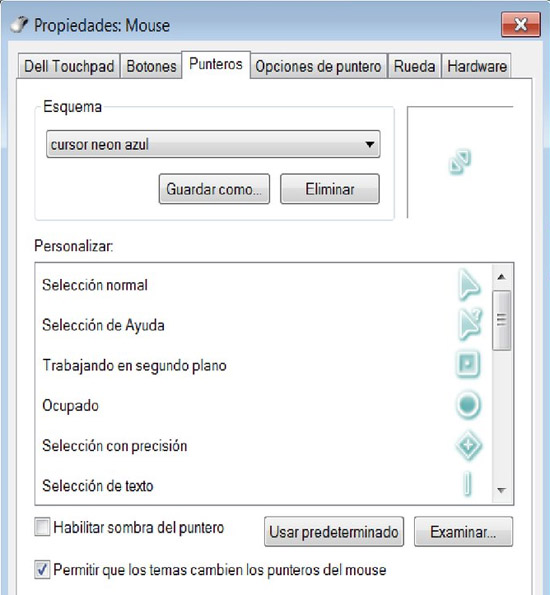Click the Examinar... button
The height and width of the screenshot is (595, 550).
pyautogui.click(x=463, y=532)
